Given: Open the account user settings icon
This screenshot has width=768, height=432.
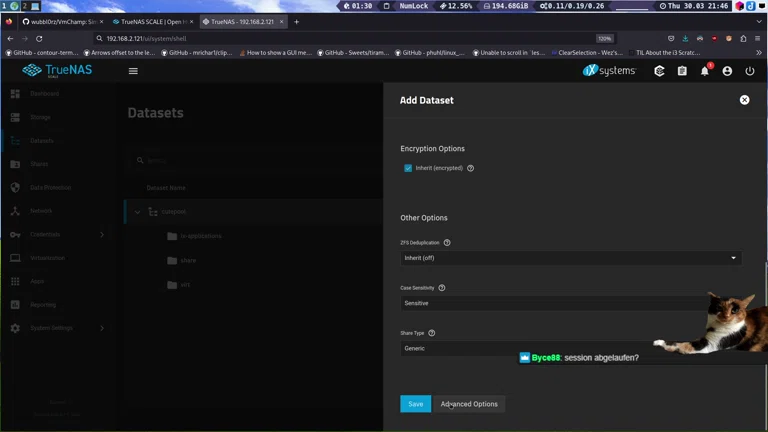Looking at the screenshot, I should tap(727, 71).
